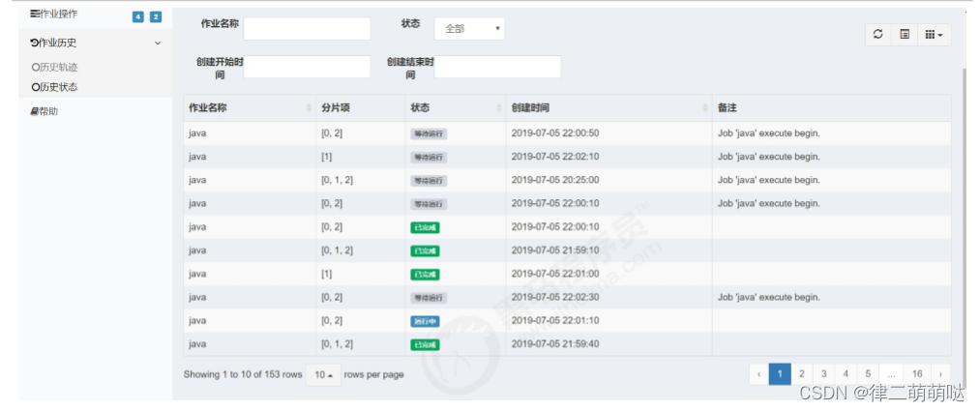Click 等待运行 badge in 20:25:00 row
Screen dimensions: 980x411
tap(429, 181)
